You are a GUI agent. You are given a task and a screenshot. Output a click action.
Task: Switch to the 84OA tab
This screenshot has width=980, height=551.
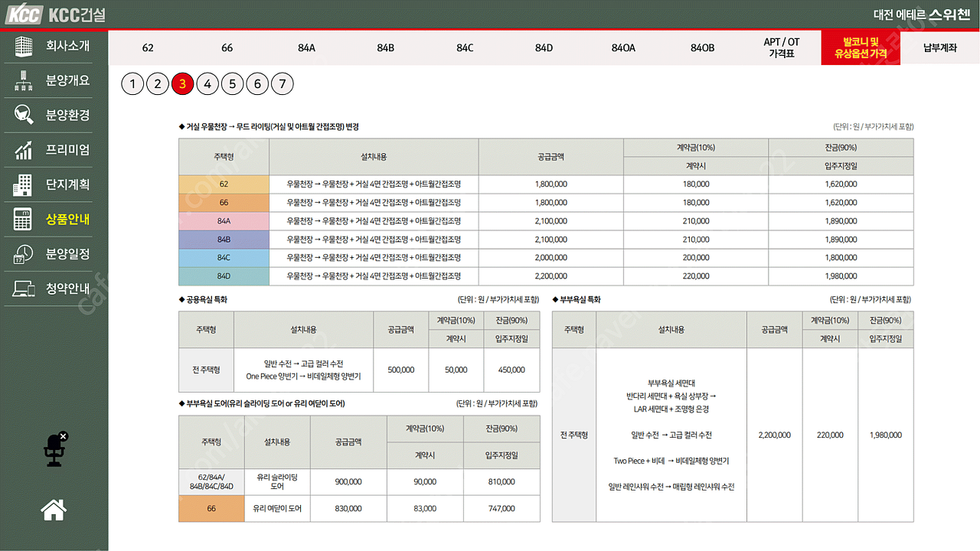(623, 47)
